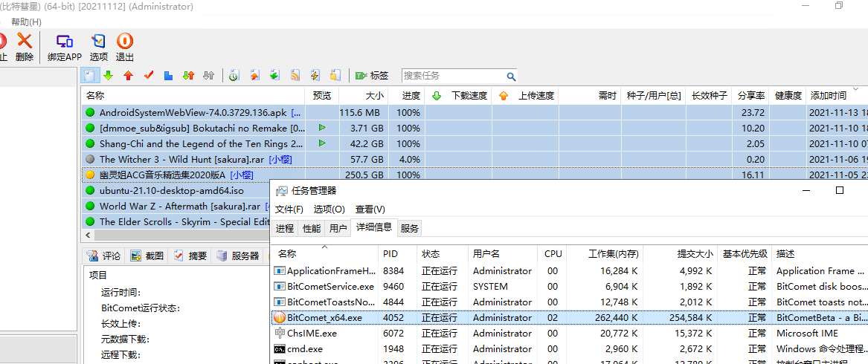The height and width of the screenshot is (364, 868).
Task: Open the Options (选项) menu in Task Manager
Action: (x=329, y=209)
